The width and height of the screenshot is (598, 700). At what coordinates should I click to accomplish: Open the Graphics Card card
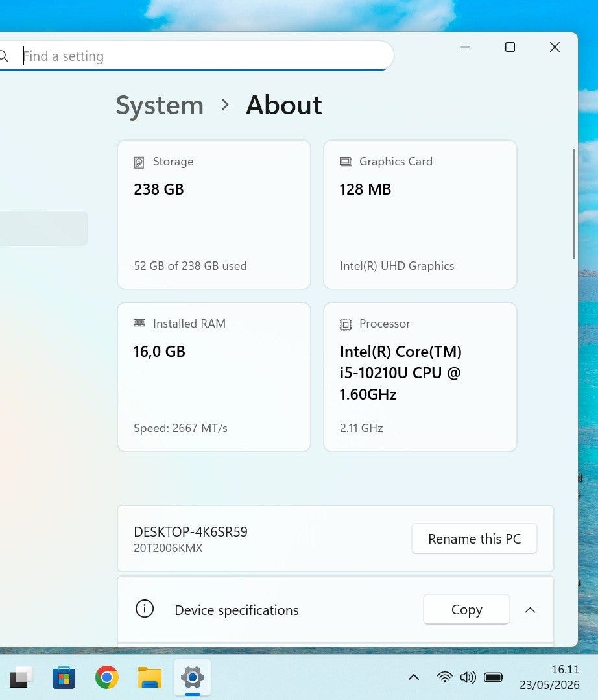click(x=420, y=215)
